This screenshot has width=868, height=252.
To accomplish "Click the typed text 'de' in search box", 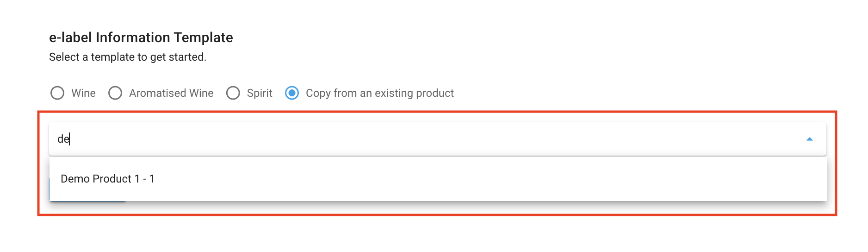I will (63, 139).
